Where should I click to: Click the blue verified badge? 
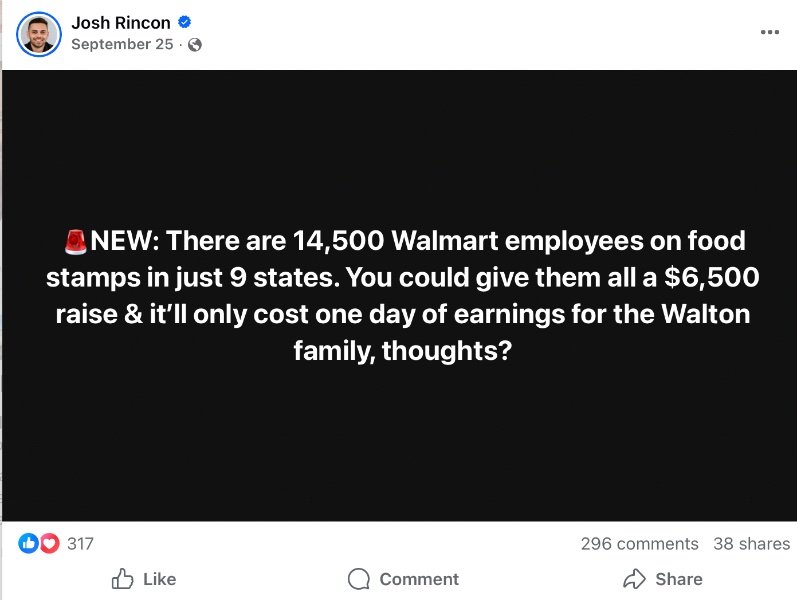185,23
